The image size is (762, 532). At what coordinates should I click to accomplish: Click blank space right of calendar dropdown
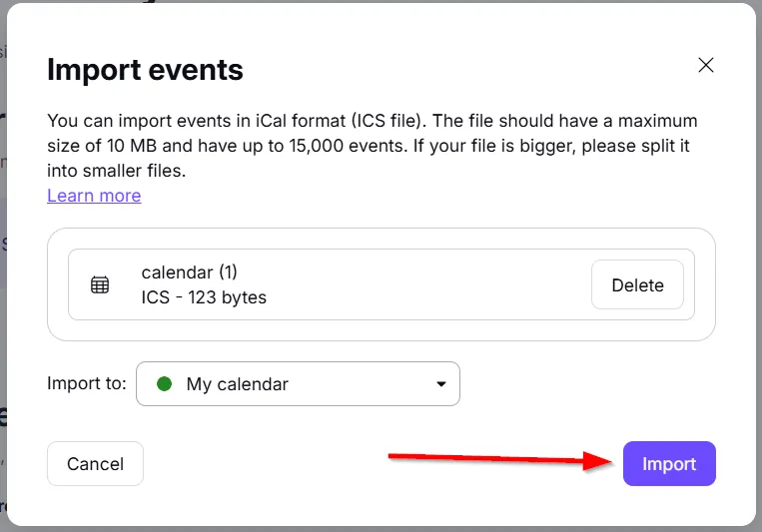(x=589, y=384)
